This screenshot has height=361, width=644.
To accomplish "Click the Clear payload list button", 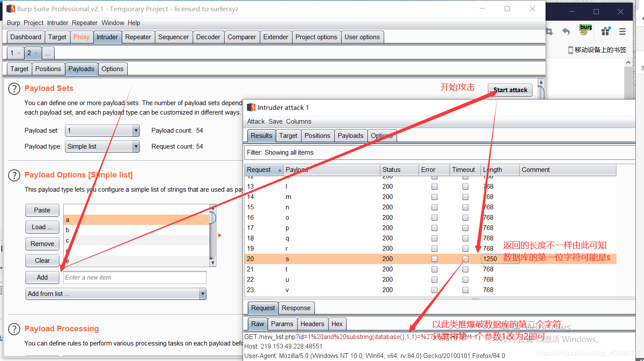I will click(x=42, y=261).
